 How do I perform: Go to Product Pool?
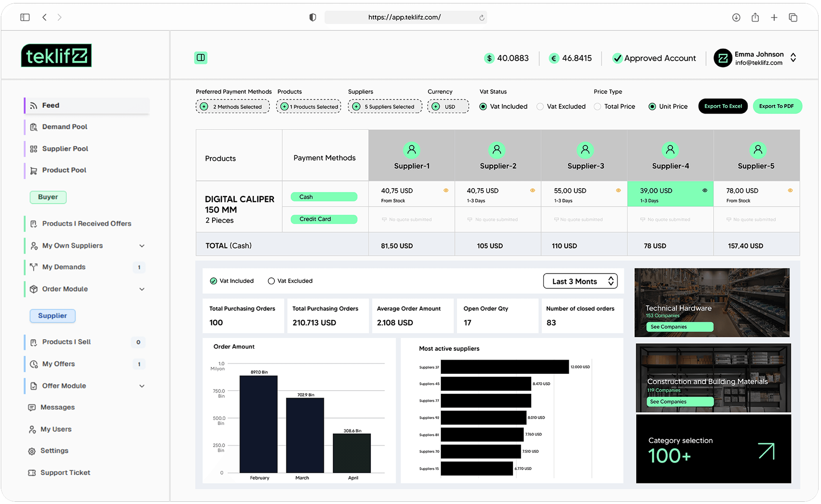point(64,170)
